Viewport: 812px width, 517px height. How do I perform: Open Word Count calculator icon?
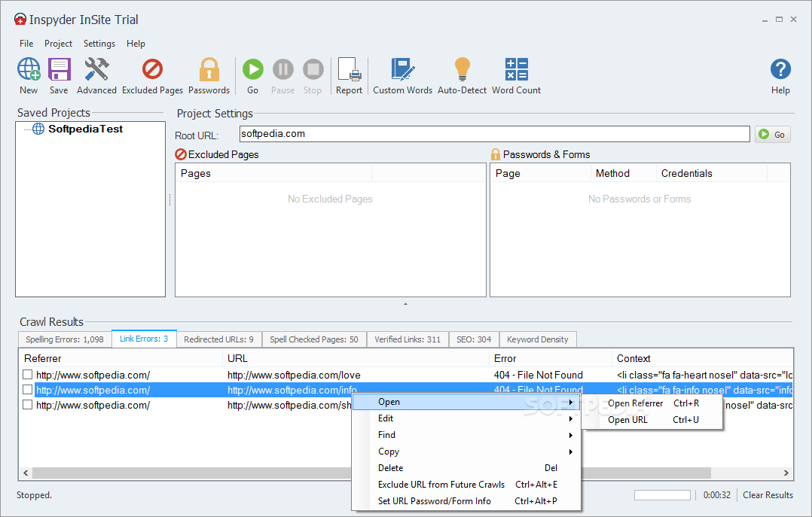[516, 75]
